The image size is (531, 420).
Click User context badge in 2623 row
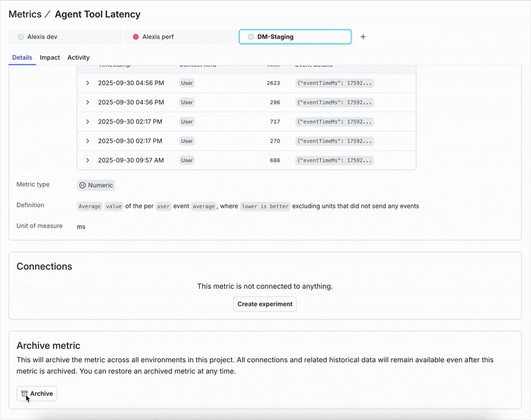pyautogui.click(x=187, y=83)
